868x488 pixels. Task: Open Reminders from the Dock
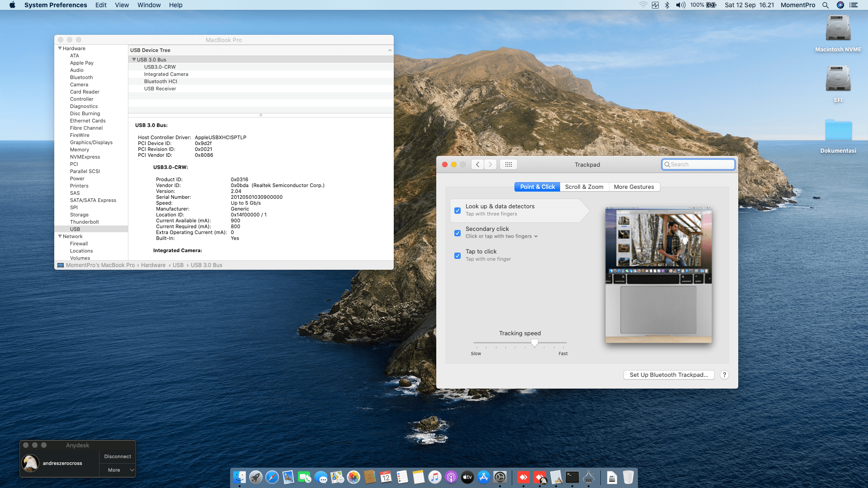(402, 477)
